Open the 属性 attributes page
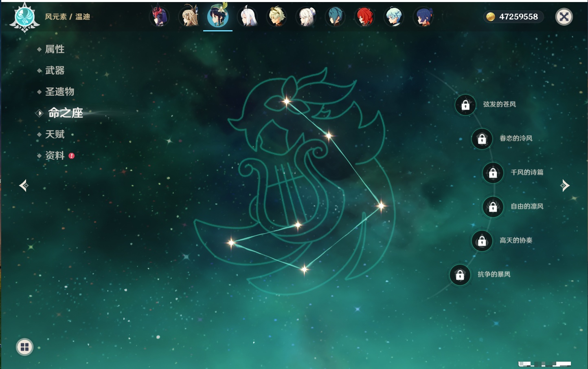 click(55, 49)
